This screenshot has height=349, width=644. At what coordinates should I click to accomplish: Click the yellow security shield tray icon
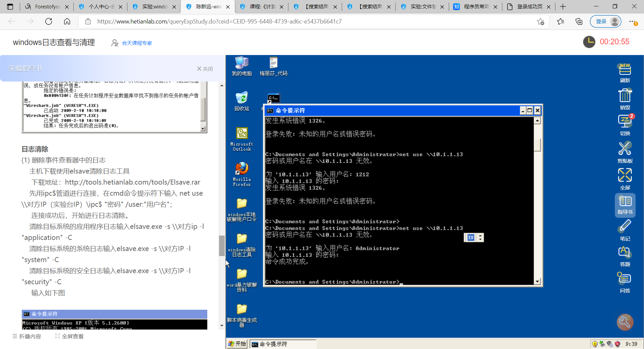point(595,344)
